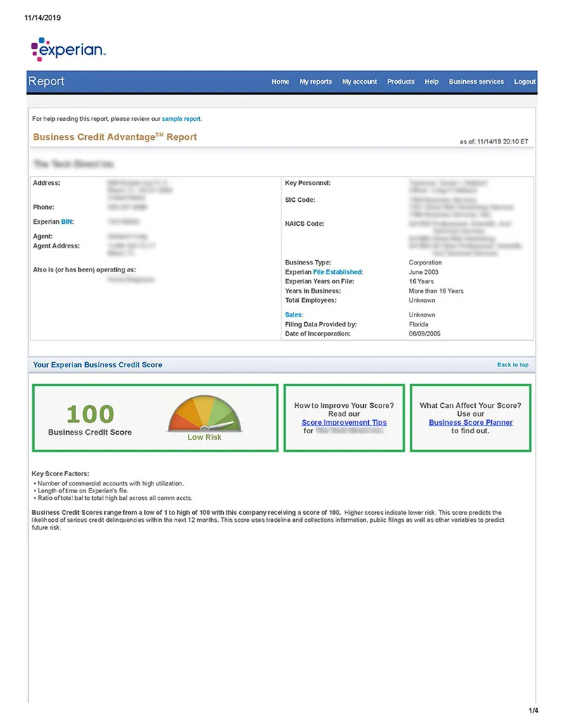Navigate to Business services
The width and height of the screenshot is (563, 728).
476,82
